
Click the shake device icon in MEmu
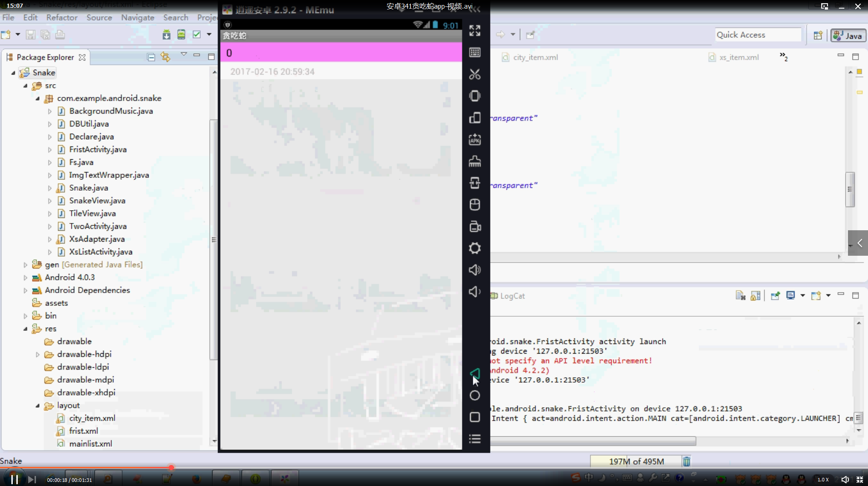474,96
